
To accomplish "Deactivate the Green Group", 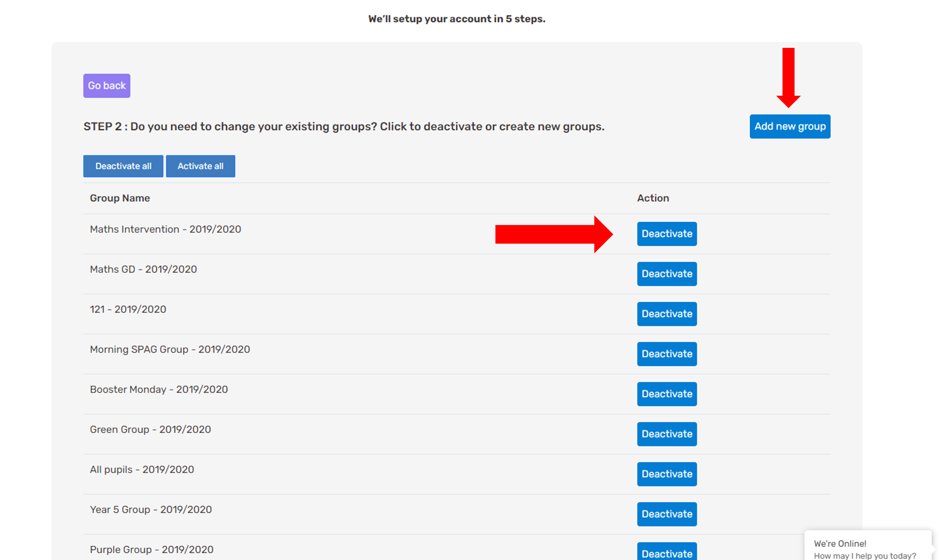I will coord(667,434).
